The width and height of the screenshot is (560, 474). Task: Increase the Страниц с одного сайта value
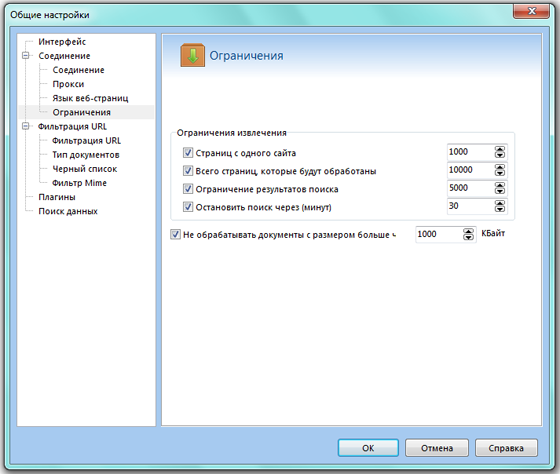500,149
